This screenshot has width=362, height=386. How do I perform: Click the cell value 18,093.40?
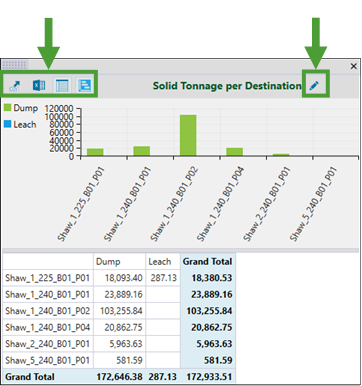123,278
